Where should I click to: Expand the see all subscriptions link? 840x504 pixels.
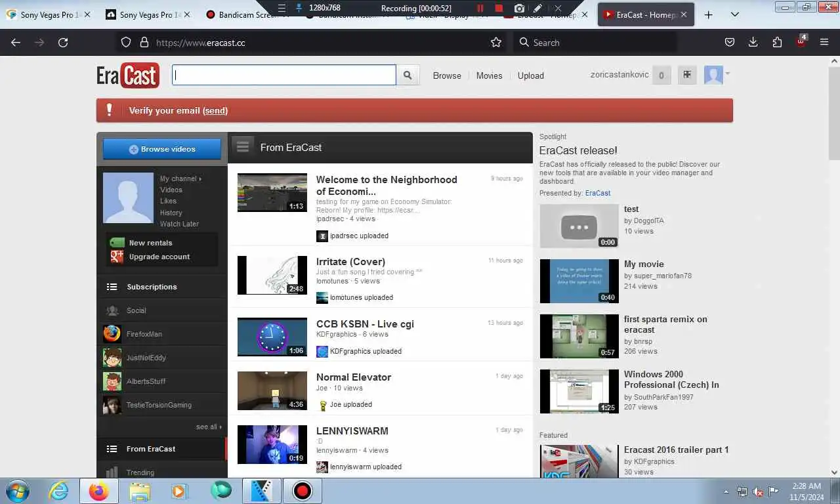coord(209,427)
